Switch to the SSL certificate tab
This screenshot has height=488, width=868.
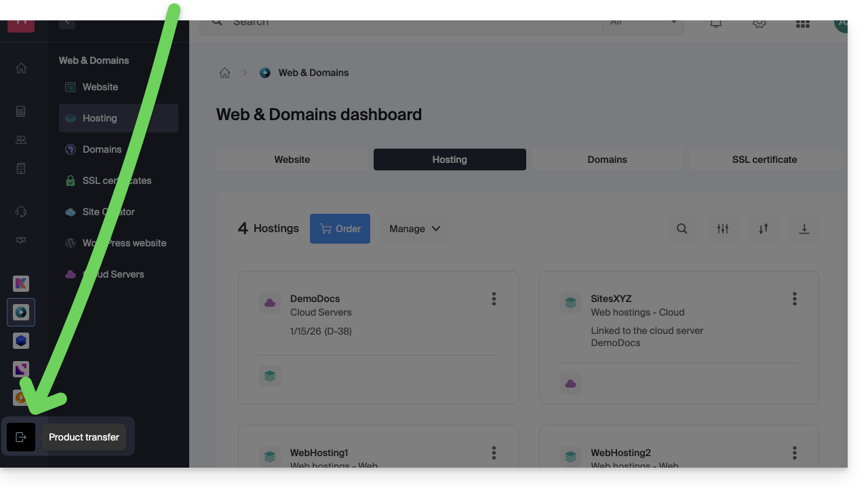(764, 159)
